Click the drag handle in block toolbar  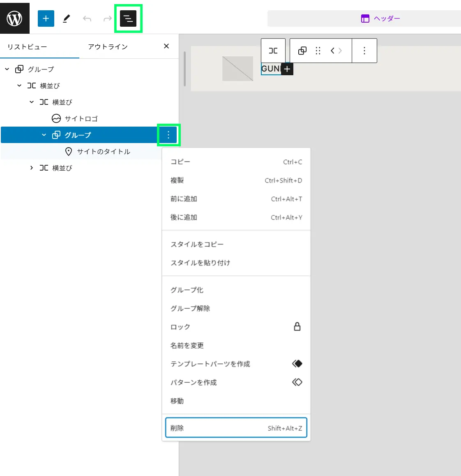pos(318,51)
